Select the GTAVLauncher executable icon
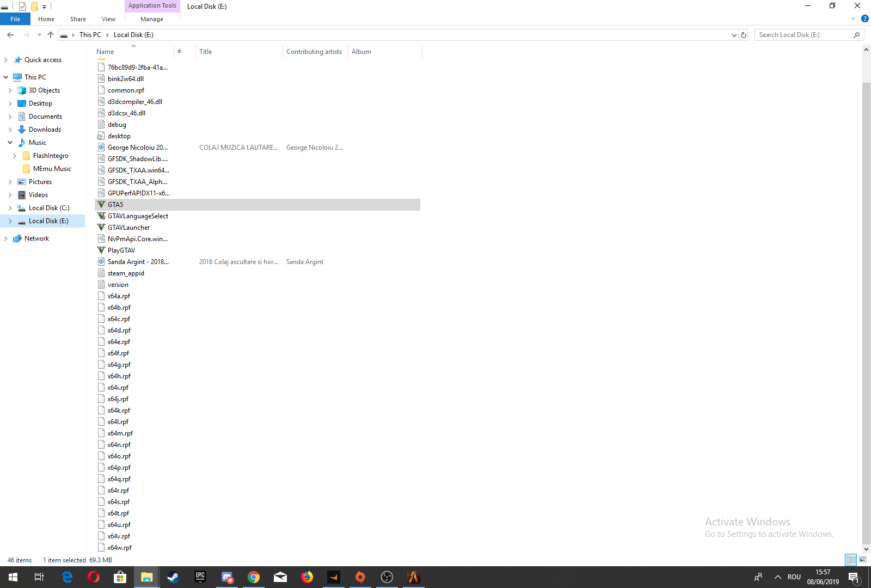The image size is (871, 588). 101,228
